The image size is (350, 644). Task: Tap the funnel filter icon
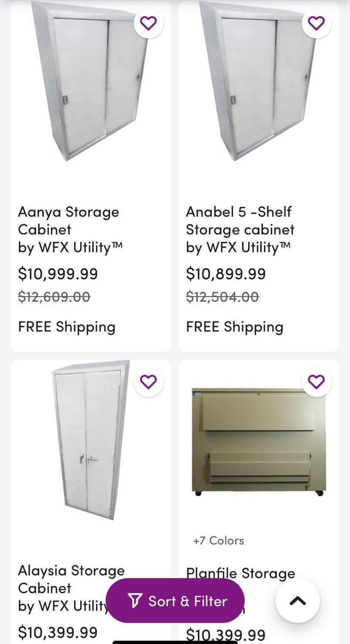[x=135, y=601]
